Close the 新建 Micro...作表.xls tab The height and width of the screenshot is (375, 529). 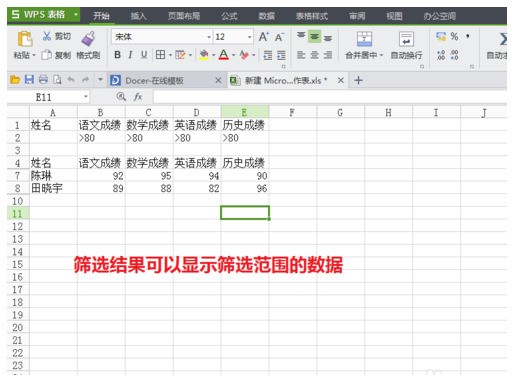pos(341,80)
